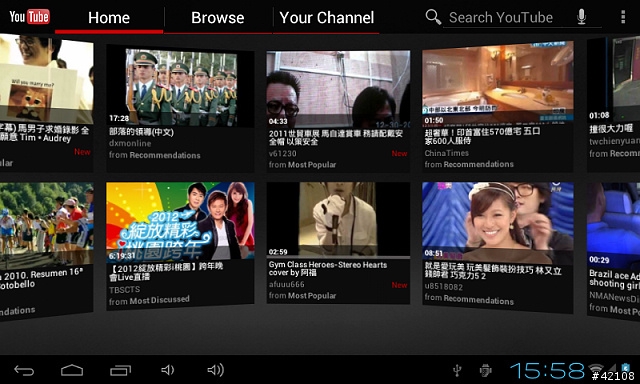Click the red New badge beside v61230

(x=399, y=153)
